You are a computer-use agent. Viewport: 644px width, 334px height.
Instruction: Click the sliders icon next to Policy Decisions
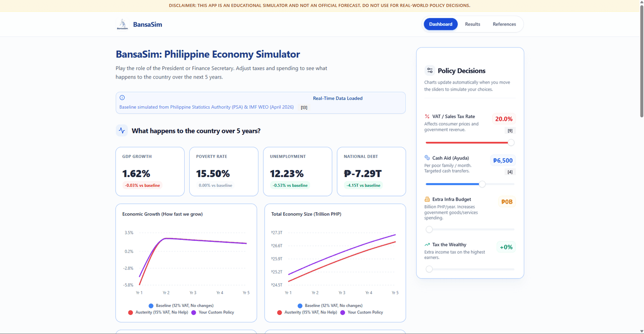pos(430,71)
